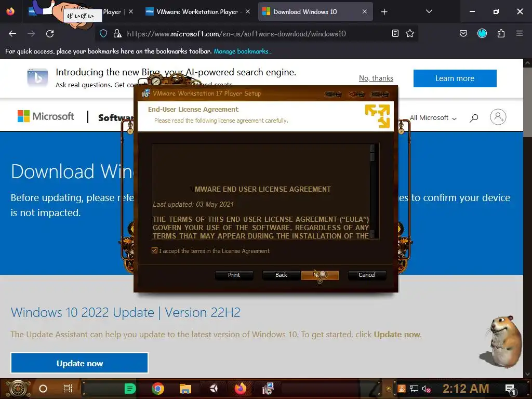Close the VMware Workstation Player tab
This screenshot has width=532, height=399.
pyautogui.click(x=248, y=12)
